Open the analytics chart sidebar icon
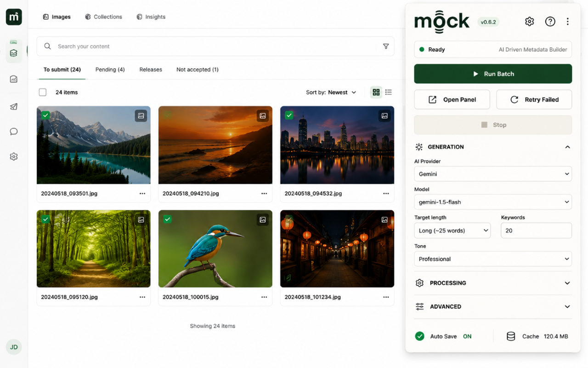The image size is (588, 368). pos(14,79)
